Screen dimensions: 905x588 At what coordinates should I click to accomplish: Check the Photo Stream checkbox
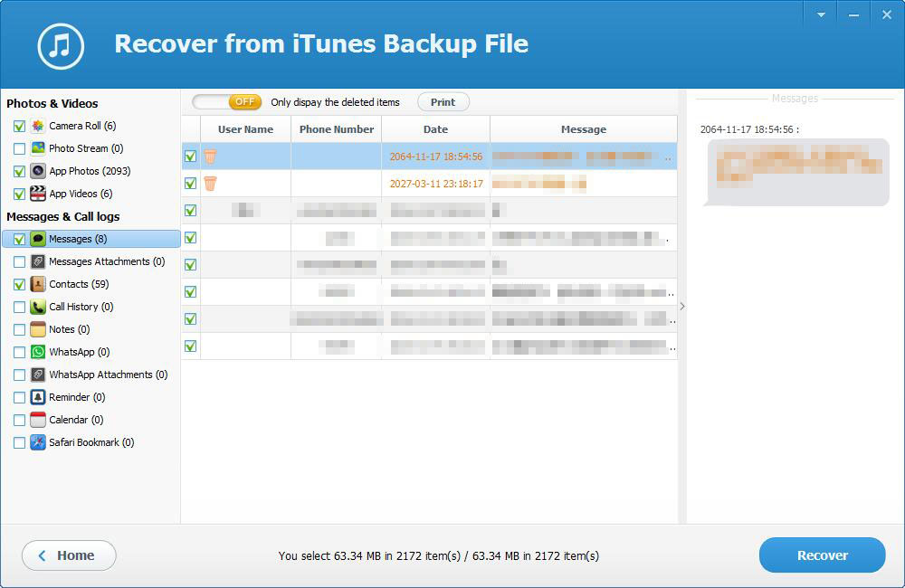point(20,148)
